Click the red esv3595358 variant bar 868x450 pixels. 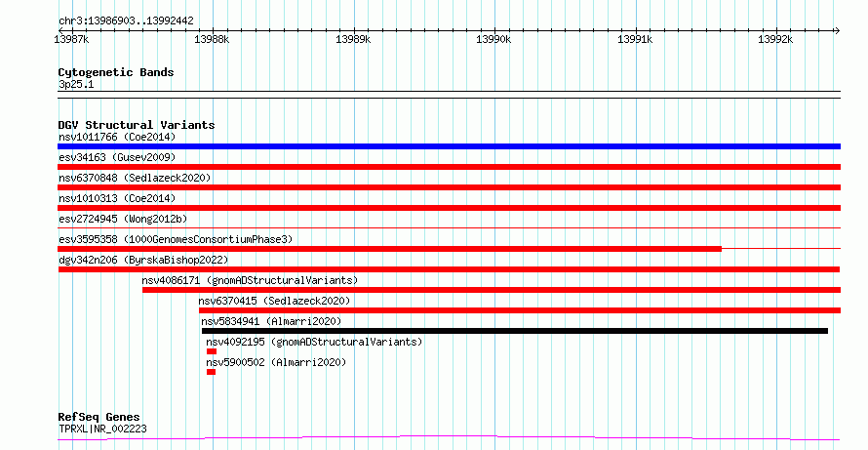(390, 249)
